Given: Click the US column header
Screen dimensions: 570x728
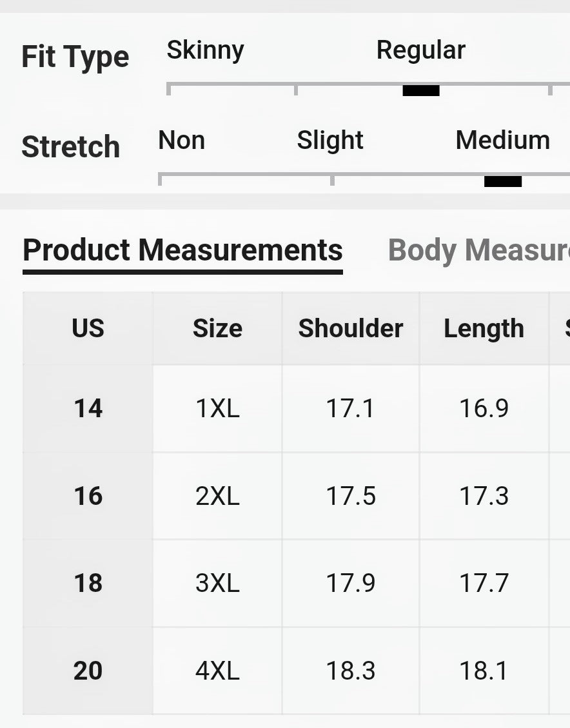Looking at the screenshot, I should pos(88,328).
